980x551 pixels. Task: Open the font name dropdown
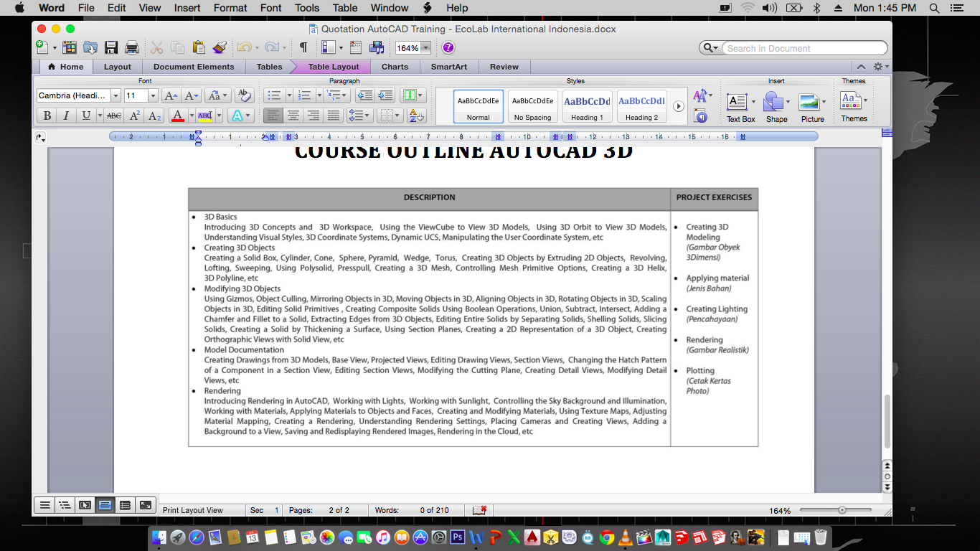[116, 95]
